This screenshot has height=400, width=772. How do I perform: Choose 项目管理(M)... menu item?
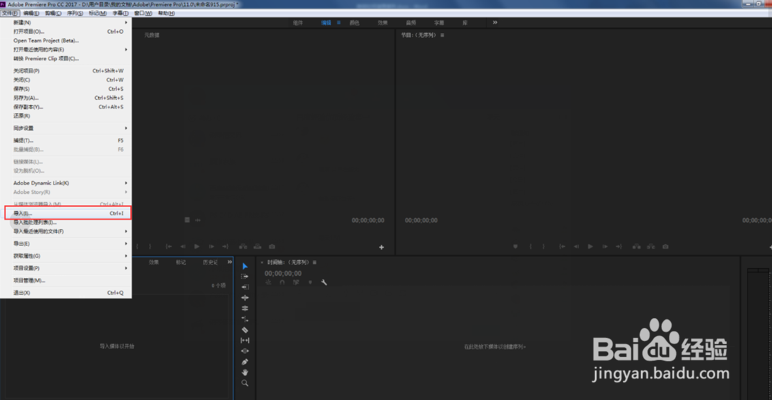(x=66, y=280)
